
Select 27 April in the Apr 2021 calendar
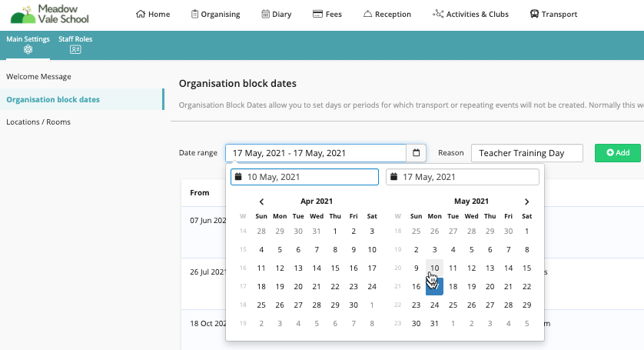click(x=298, y=305)
